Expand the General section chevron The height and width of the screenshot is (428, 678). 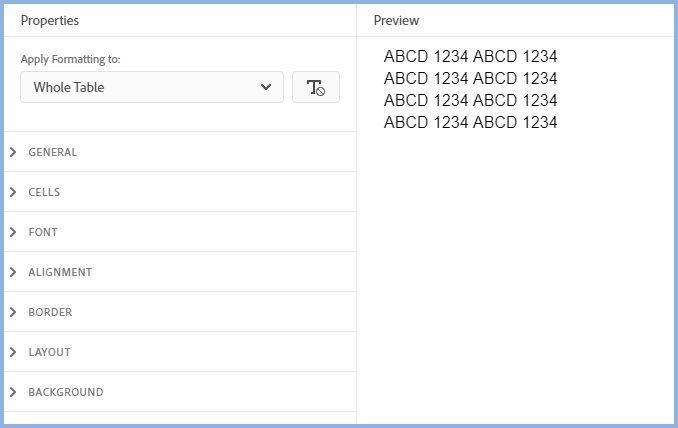(13, 152)
